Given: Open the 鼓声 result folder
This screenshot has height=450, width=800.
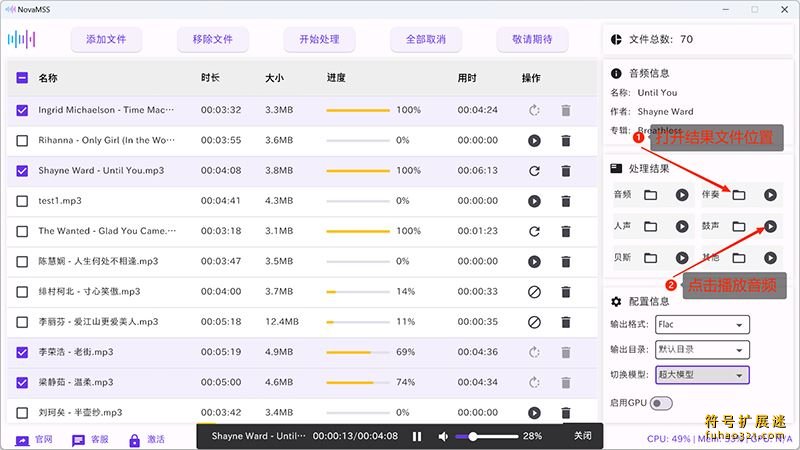Looking at the screenshot, I should coord(739,227).
